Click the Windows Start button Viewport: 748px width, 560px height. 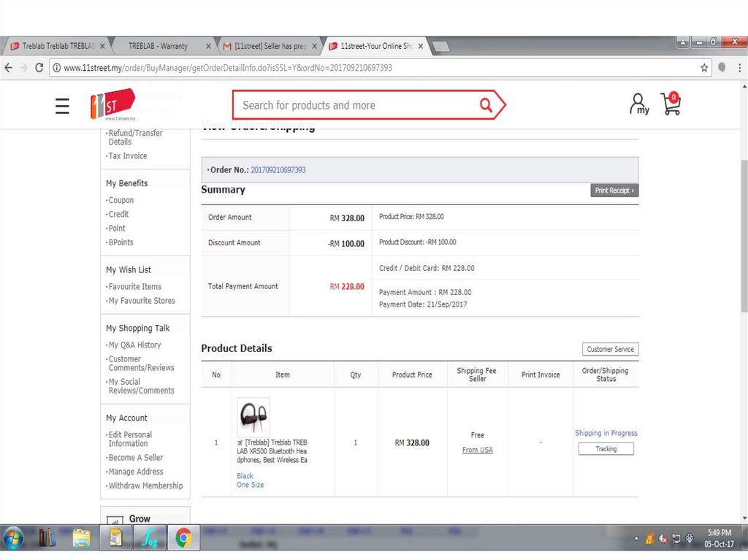[x=13, y=539]
